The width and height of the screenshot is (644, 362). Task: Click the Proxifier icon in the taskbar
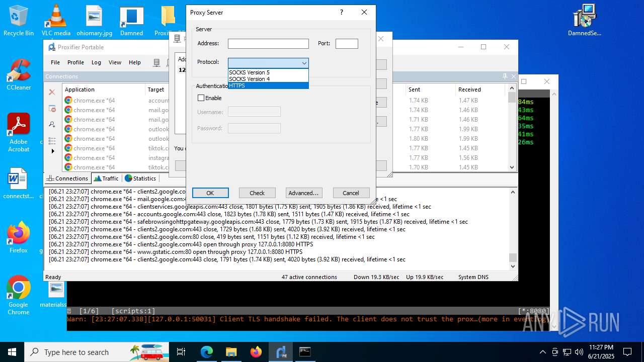[281, 352]
